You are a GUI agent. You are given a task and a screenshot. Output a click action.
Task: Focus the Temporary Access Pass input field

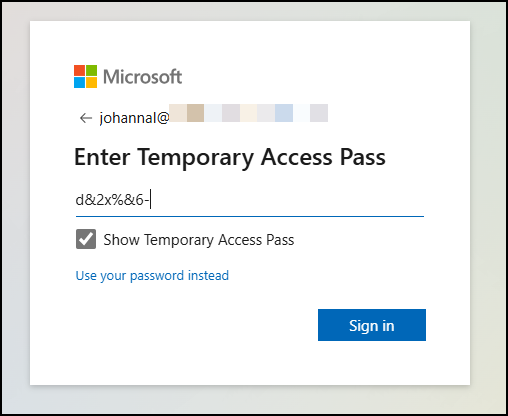[250, 201]
